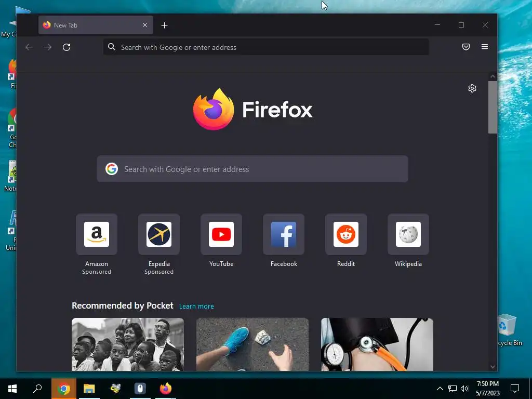532x399 pixels.
Task: Open network status tray icon
Action: click(x=453, y=389)
